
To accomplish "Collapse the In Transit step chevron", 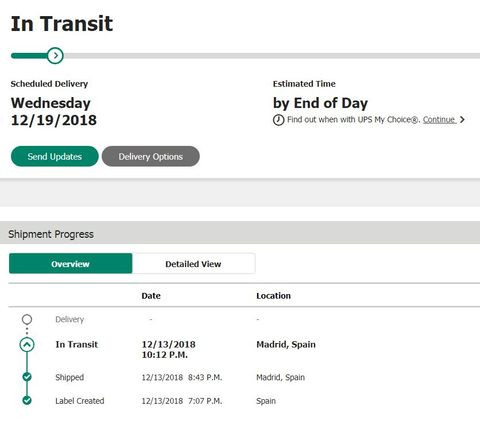I will 27,345.
